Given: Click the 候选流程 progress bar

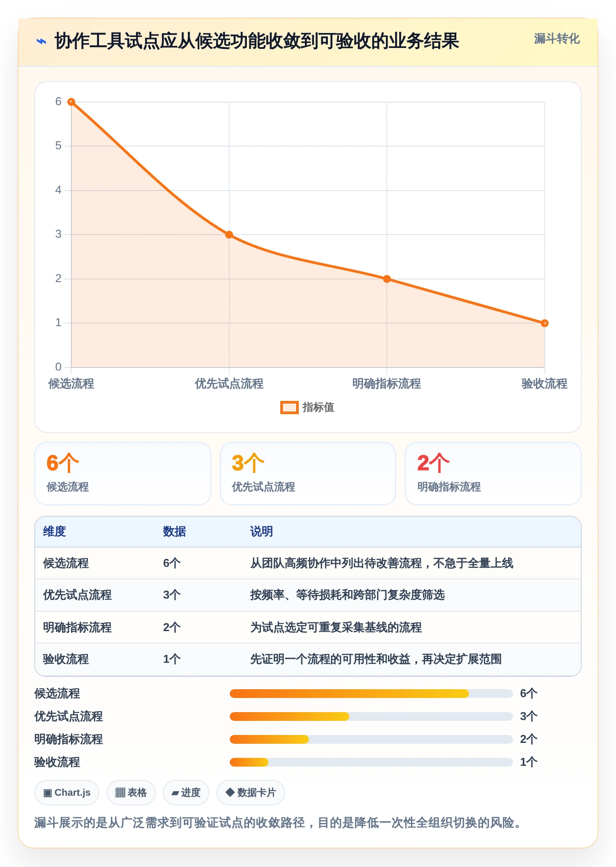Looking at the screenshot, I should coord(371,694).
